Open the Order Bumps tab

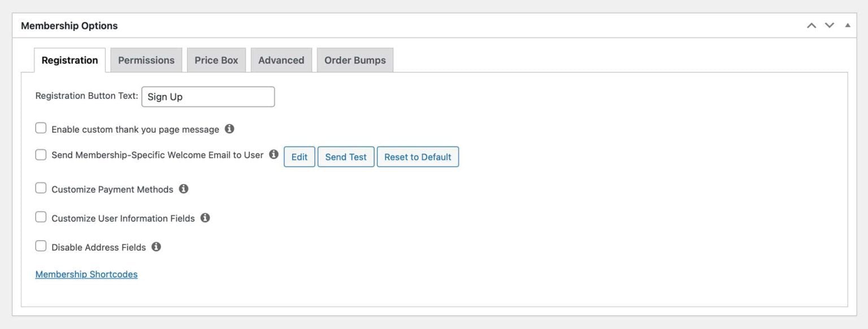[x=355, y=59]
